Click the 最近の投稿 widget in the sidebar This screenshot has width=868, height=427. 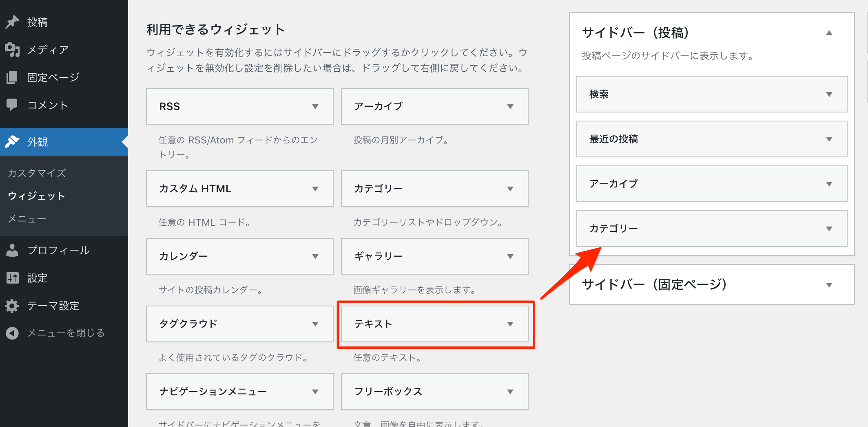(x=613, y=139)
